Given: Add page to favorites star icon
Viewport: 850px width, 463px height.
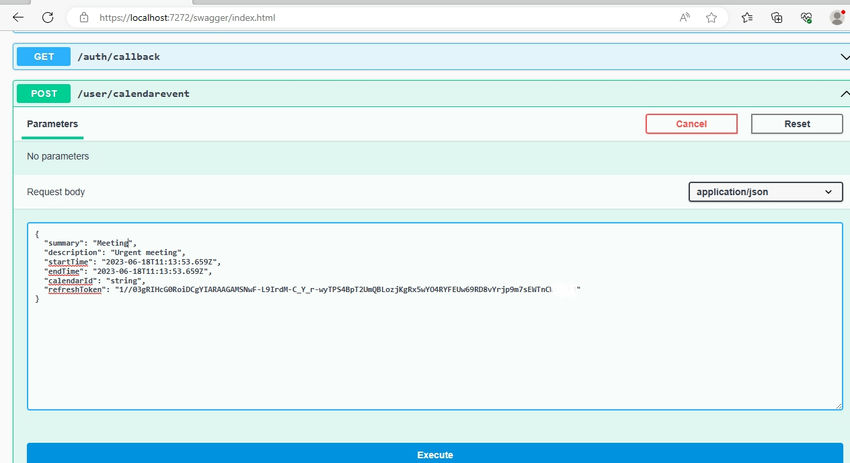Looking at the screenshot, I should 711,18.
